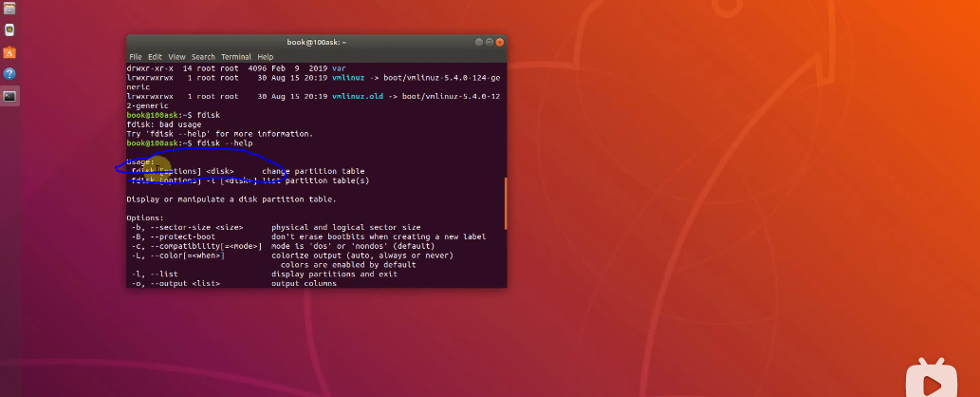Click the '-l, --list' option

pyautogui.click(x=155, y=274)
